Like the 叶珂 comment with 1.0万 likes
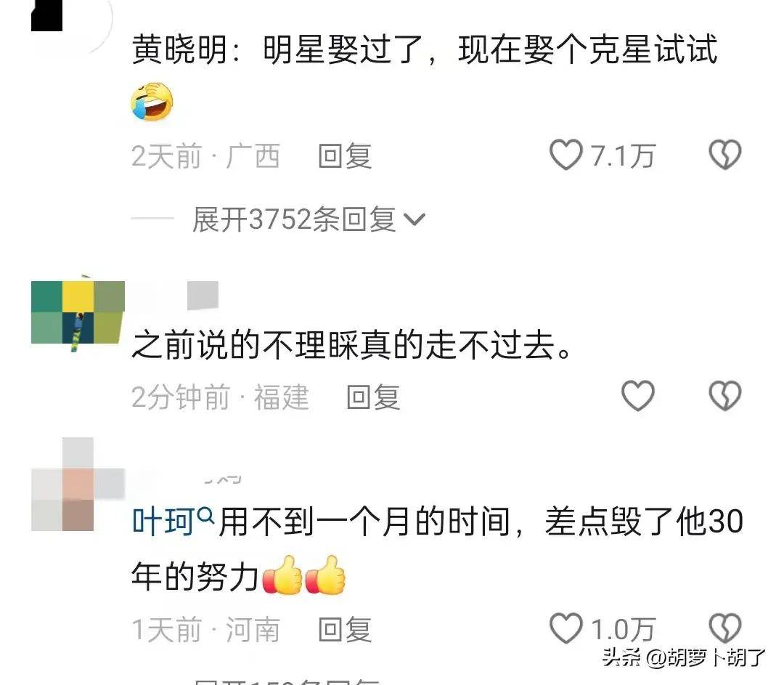Image resolution: width=784 pixels, height=685 pixels. pyautogui.click(x=566, y=628)
